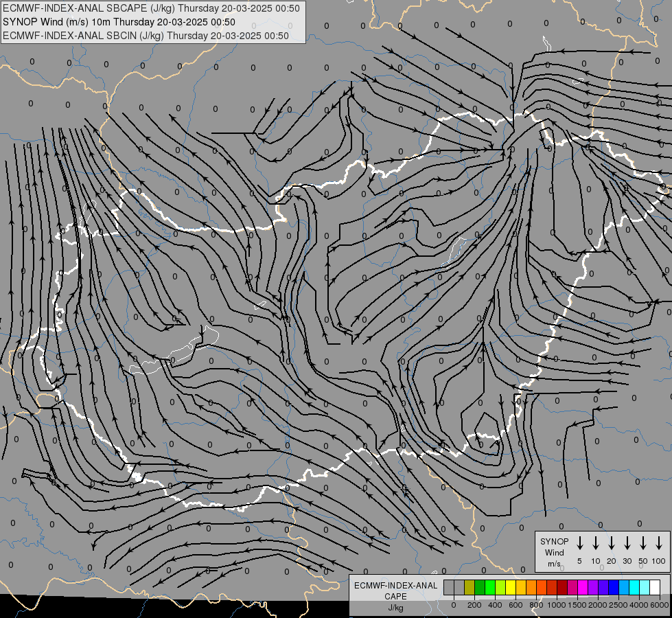Select the olive CAPE legend swatch
Image resolution: width=672 pixels, height=618 pixels.
tap(470, 587)
